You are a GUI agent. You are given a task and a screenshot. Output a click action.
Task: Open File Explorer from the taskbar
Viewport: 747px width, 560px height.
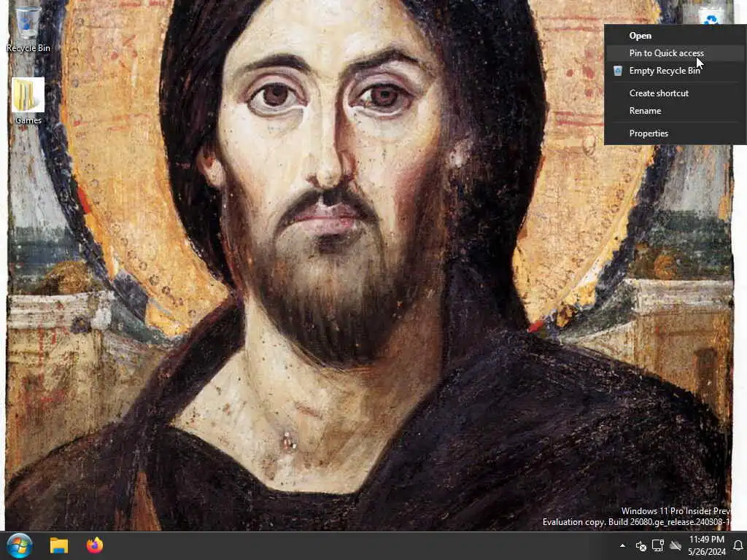[x=59, y=545]
